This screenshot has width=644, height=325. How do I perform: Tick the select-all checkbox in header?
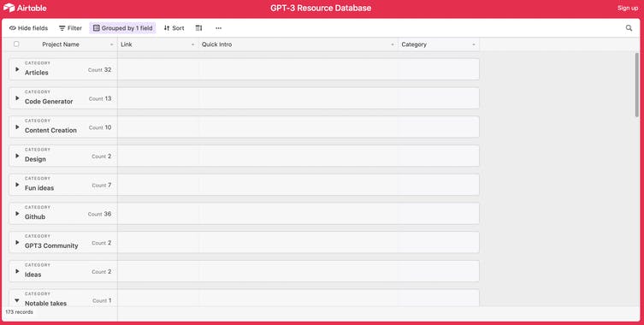(x=16, y=44)
